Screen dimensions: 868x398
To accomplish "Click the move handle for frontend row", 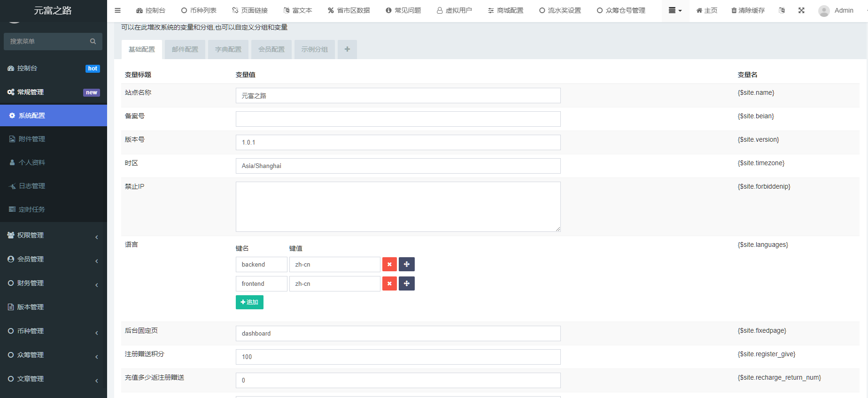I will click(x=406, y=283).
